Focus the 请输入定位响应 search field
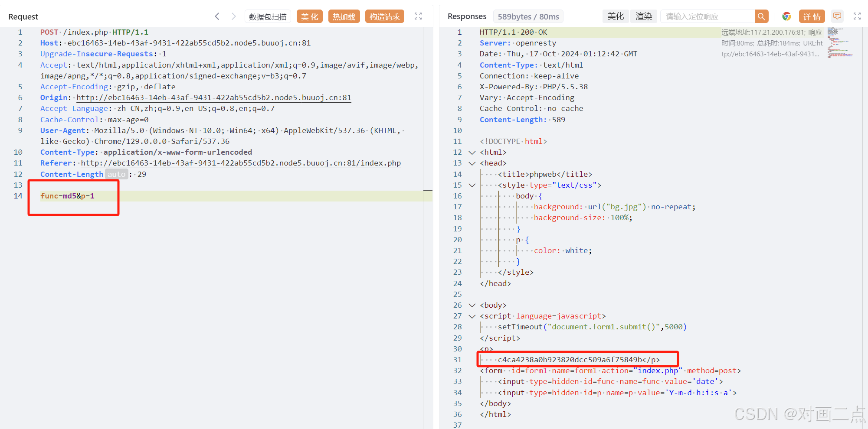The width and height of the screenshot is (868, 429). [708, 16]
